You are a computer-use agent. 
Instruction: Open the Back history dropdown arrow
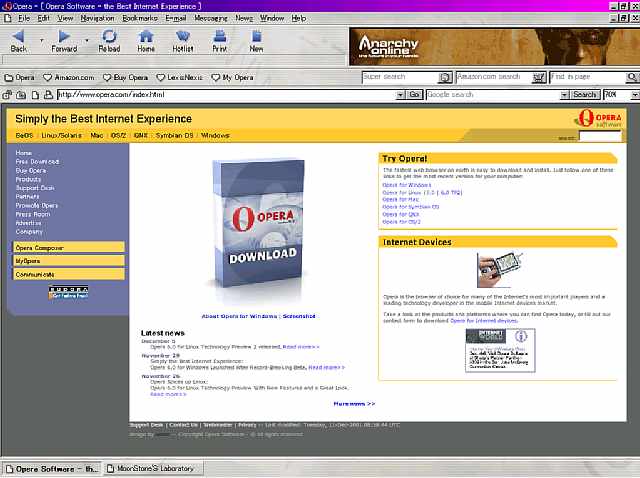coord(41,40)
